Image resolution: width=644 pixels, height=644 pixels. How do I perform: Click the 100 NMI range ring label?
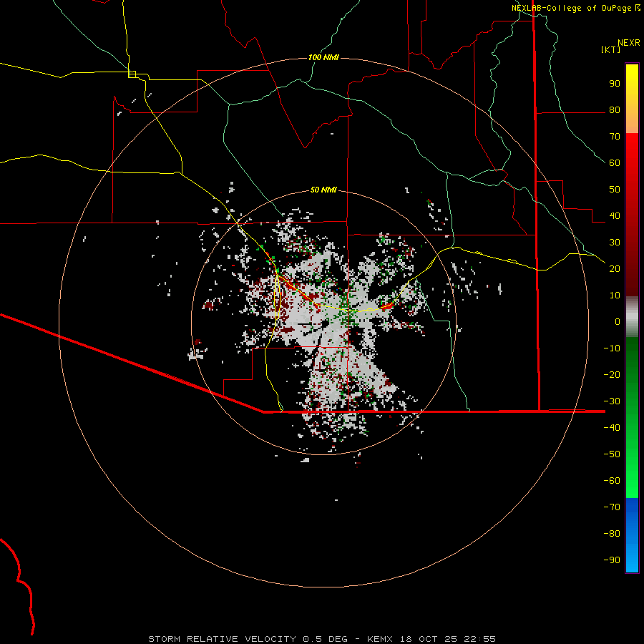coord(323,57)
